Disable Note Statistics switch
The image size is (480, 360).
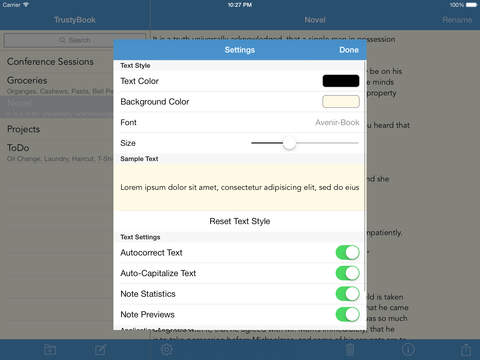point(347,294)
